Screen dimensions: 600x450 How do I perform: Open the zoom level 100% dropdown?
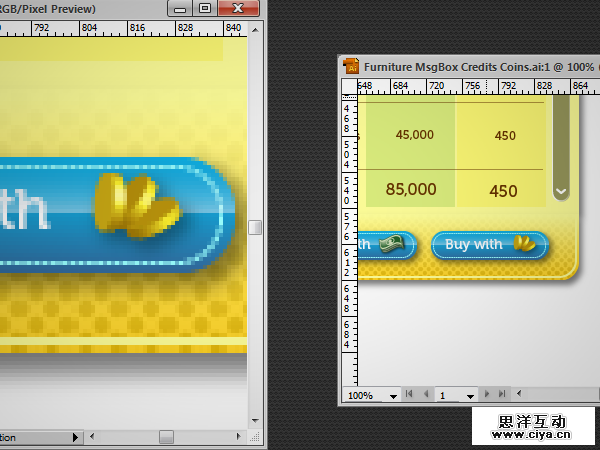pos(393,396)
